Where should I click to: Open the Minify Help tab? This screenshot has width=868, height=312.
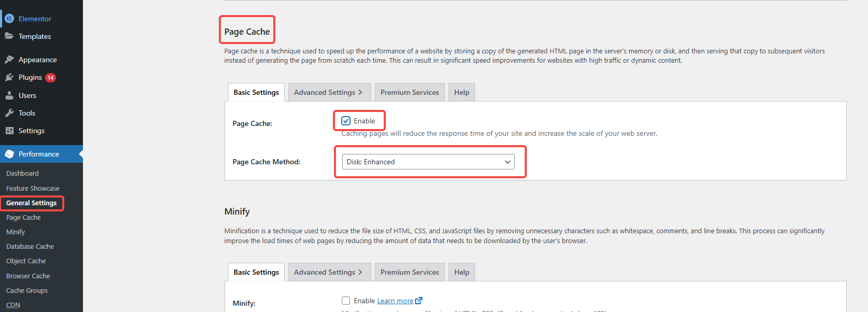(x=461, y=272)
